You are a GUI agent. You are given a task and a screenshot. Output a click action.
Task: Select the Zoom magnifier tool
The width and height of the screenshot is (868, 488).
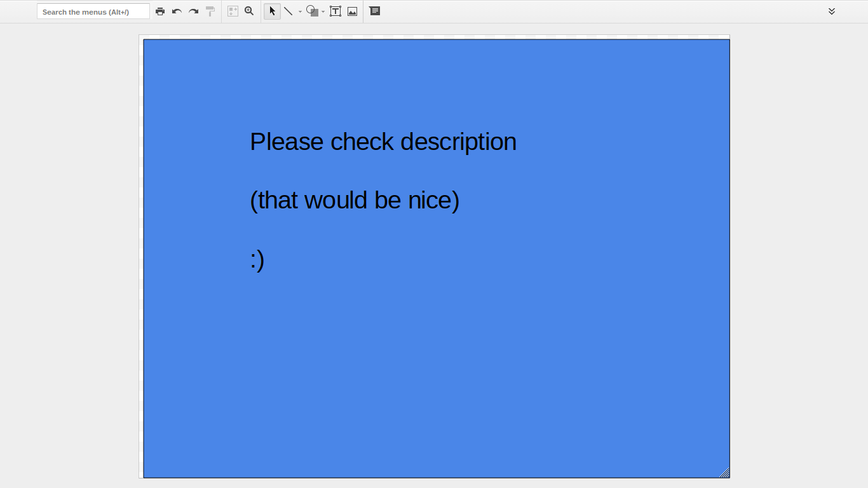[249, 11]
